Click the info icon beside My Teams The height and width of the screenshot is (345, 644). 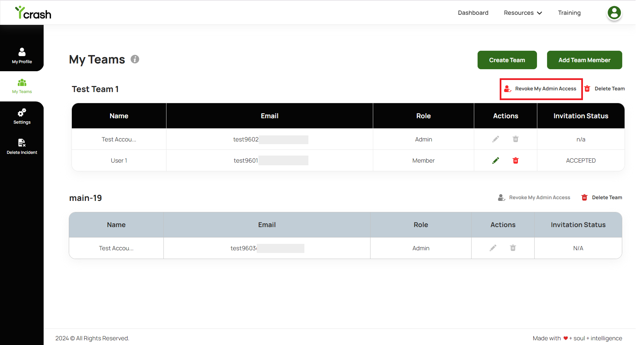tap(135, 59)
